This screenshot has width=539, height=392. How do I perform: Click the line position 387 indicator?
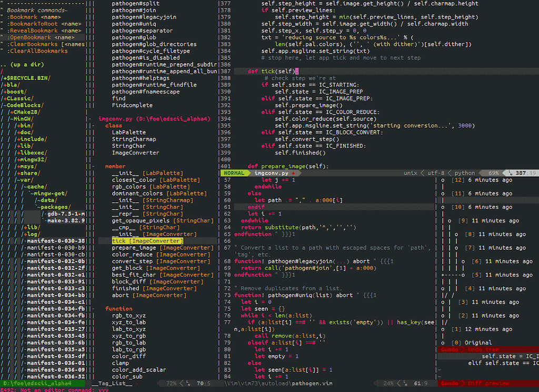(x=522, y=173)
